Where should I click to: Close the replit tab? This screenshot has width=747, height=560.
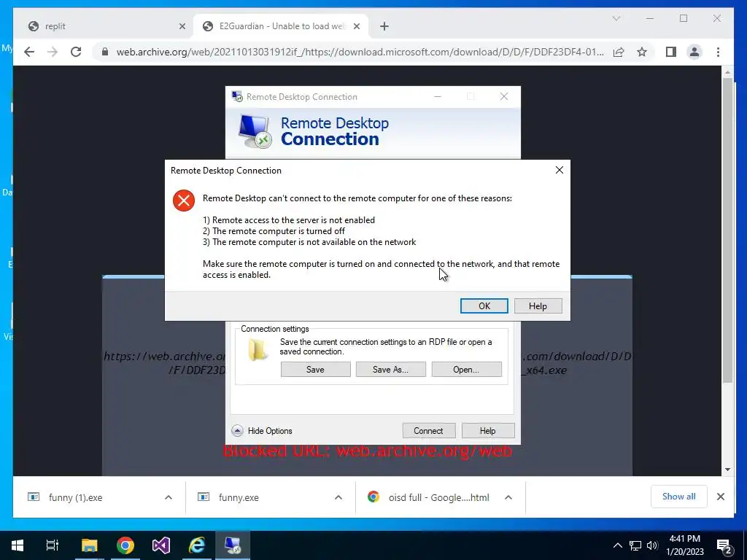(182, 26)
